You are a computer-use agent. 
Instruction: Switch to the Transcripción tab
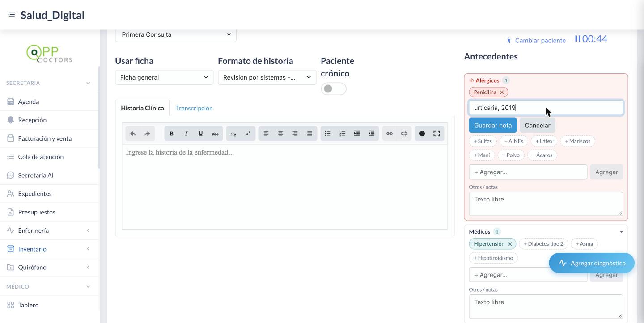click(194, 108)
